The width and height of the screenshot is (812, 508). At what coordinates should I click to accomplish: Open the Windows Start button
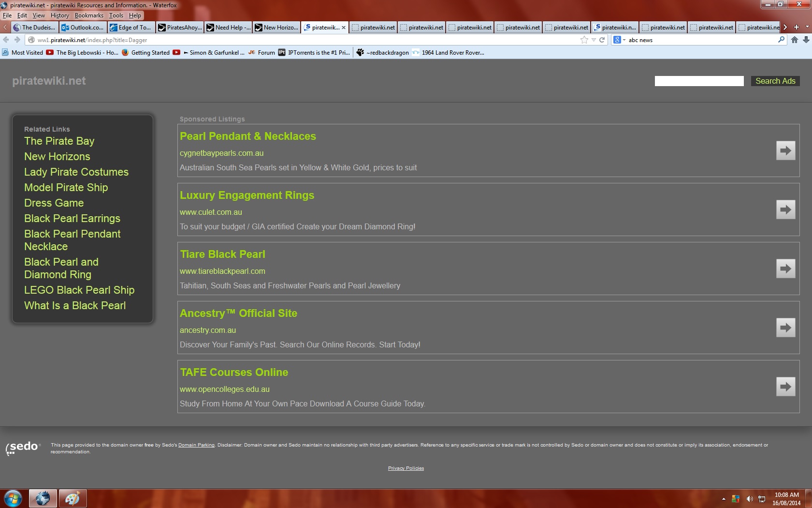pos(13,498)
